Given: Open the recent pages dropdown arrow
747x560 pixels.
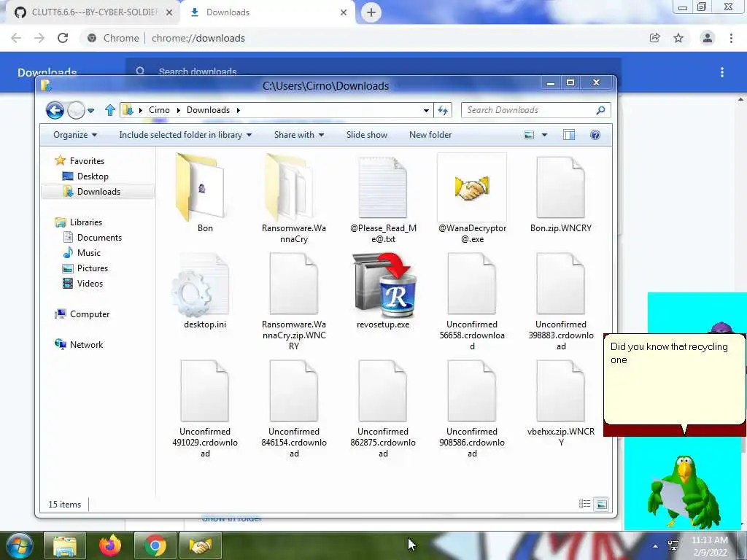Looking at the screenshot, I should point(90,111).
